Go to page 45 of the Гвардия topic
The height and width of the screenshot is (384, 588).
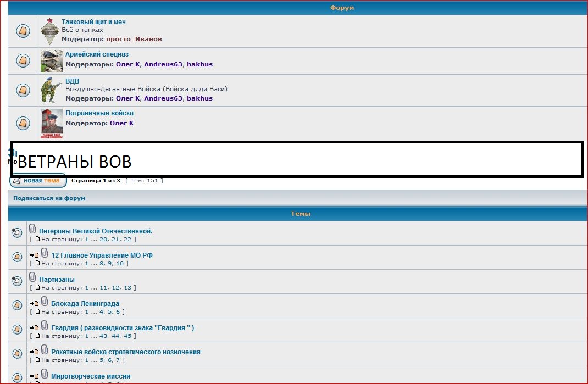pyautogui.click(x=127, y=336)
